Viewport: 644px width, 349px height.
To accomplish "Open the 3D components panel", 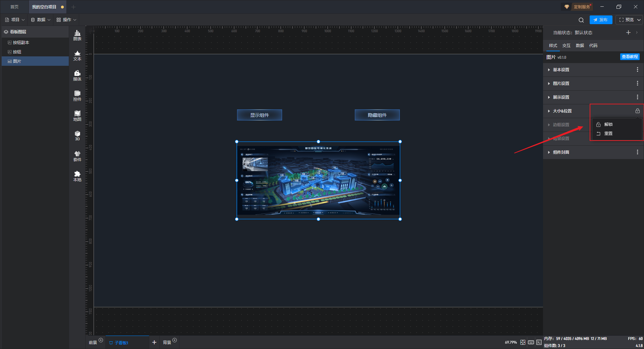I will [x=77, y=136].
